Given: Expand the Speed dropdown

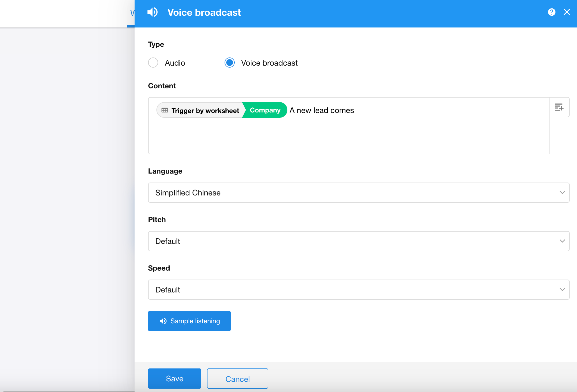Looking at the screenshot, I should (359, 290).
